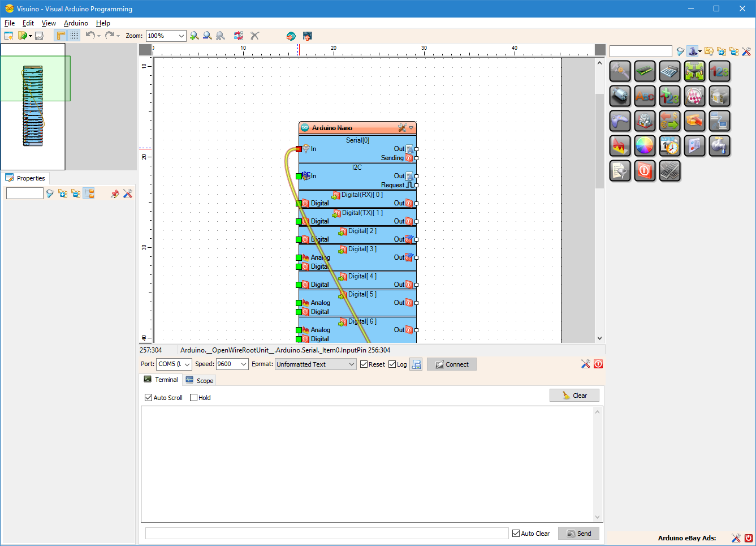Toggle the Reset checkbox
The image size is (756, 546).
click(364, 364)
